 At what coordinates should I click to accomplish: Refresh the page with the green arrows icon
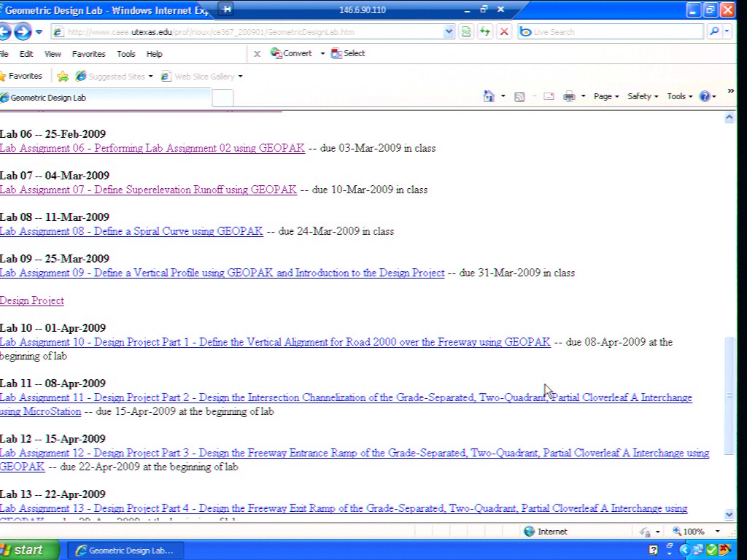coord(485,32)
